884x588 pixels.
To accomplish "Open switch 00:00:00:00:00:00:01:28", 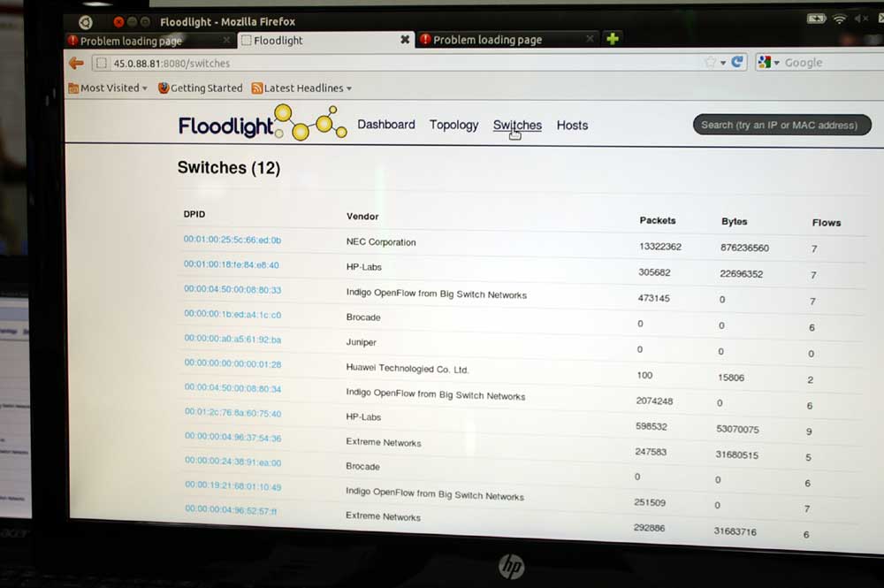I will click(x=232, y=363).
